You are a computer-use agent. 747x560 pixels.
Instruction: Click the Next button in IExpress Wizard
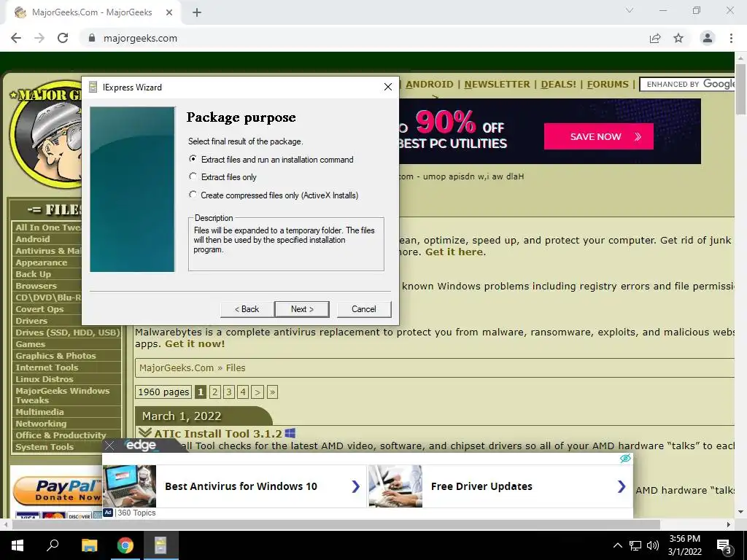coord(302,309)
